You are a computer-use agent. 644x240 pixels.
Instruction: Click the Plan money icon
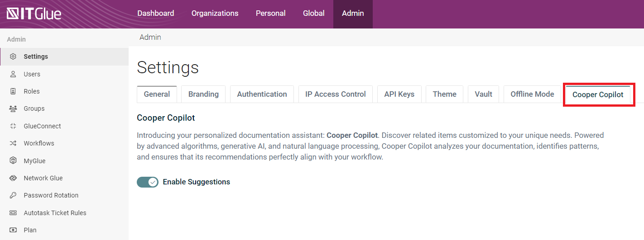pyautogui.click(x=13, y=230)
